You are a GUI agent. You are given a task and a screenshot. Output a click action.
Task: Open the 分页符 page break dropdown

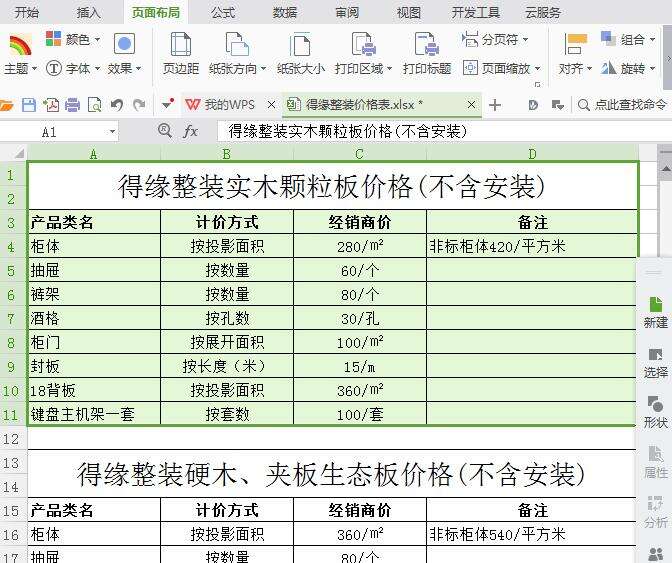495,39
